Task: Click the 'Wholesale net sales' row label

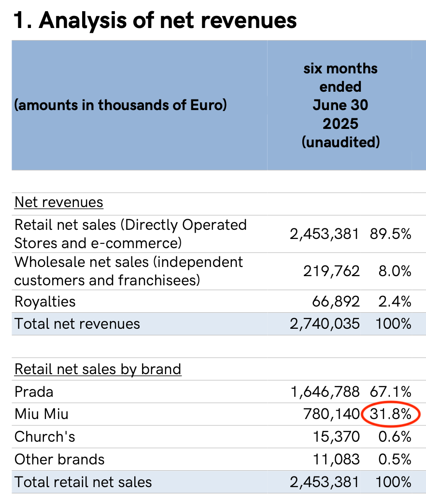Action: click(x=128, y=271)
